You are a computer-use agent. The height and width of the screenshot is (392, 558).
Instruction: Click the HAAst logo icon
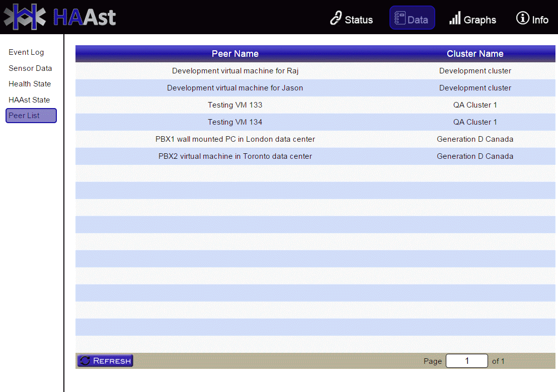coord(25,17)
